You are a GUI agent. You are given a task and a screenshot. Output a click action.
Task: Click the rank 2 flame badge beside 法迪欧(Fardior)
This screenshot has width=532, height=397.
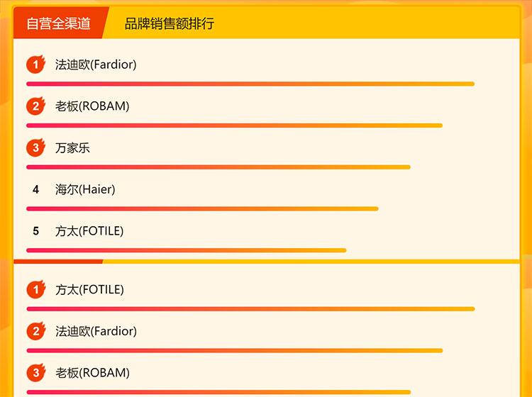point(35,331)
